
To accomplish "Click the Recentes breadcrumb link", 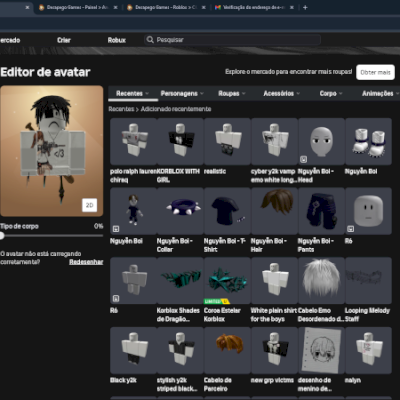I will (x=121, y=109).
